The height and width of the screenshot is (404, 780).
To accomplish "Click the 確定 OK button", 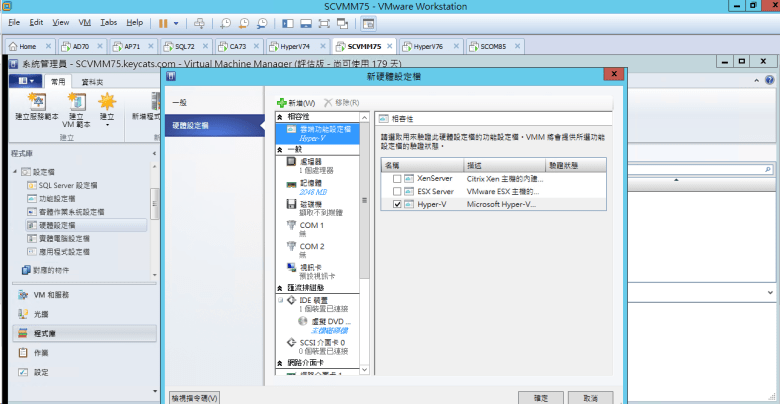I will tap(541, 397).
